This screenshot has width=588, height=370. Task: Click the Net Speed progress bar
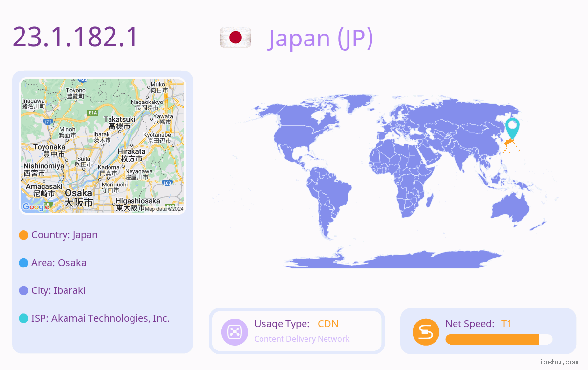[x=499, y=339]
